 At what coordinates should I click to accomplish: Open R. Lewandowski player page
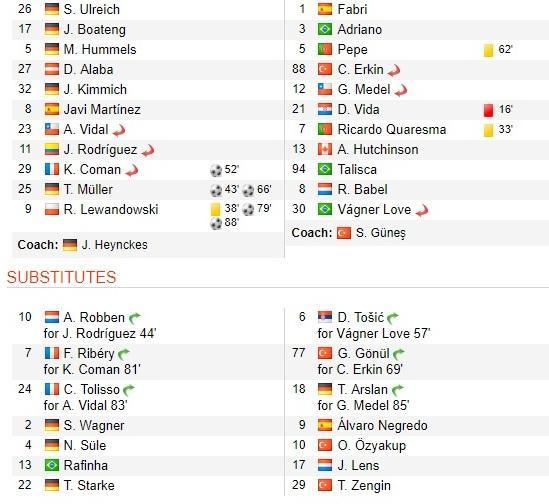[x=111, y=209]
